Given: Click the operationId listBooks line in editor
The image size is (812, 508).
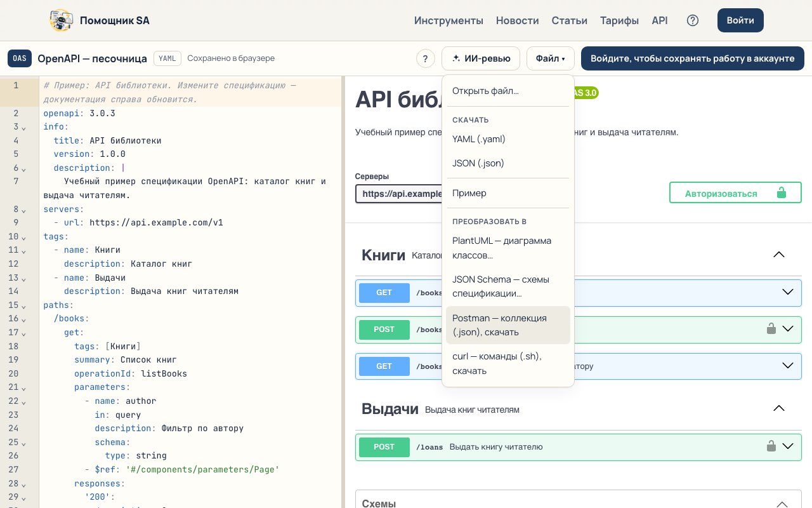Looking at the screenshot, I should [x=131, y=373].
